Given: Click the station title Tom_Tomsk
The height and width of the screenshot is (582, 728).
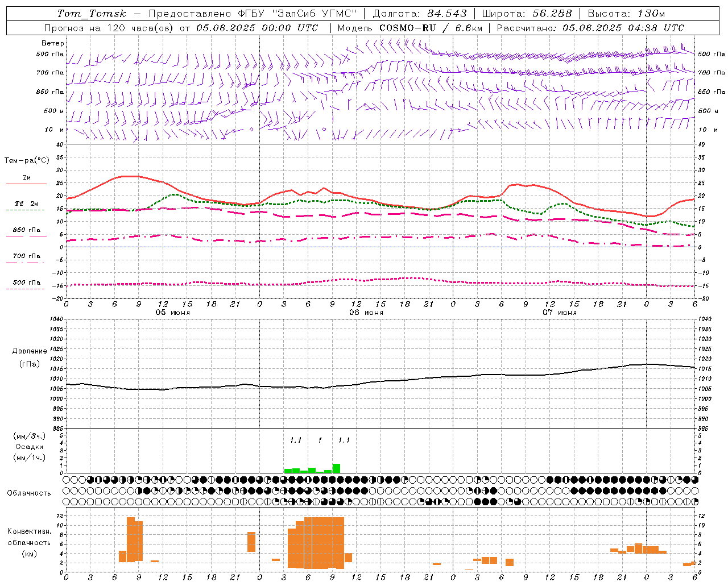Looking at the screenshot, I should tap(92, 14).
